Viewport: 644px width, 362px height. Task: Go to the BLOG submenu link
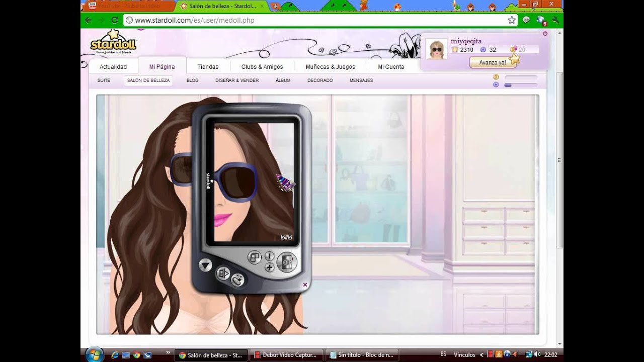(193, 80)
